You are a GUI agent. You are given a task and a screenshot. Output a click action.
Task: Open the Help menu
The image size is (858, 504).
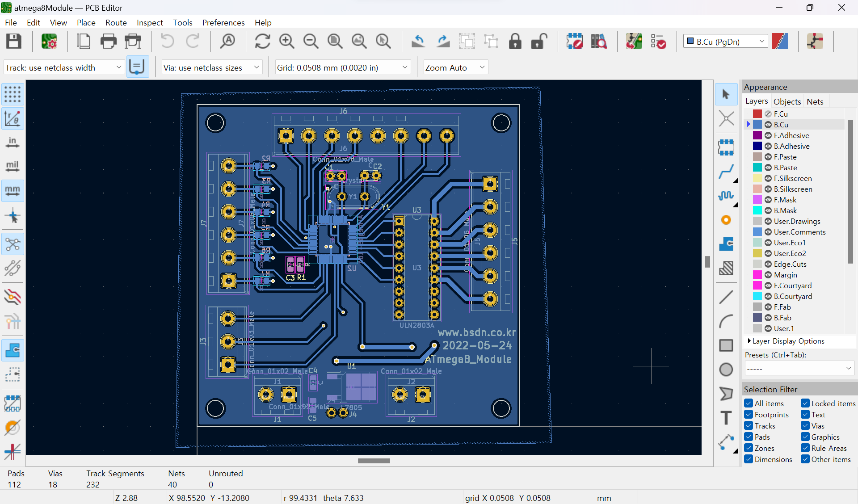(263, 22)
